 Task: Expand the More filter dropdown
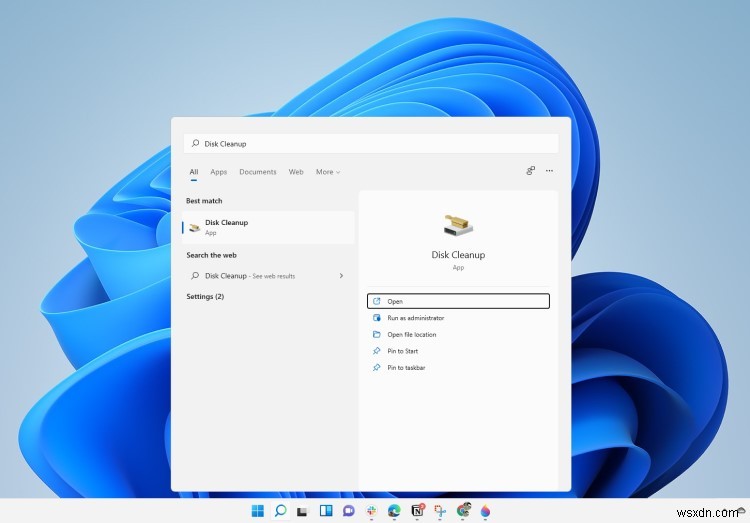pos(328,172)
